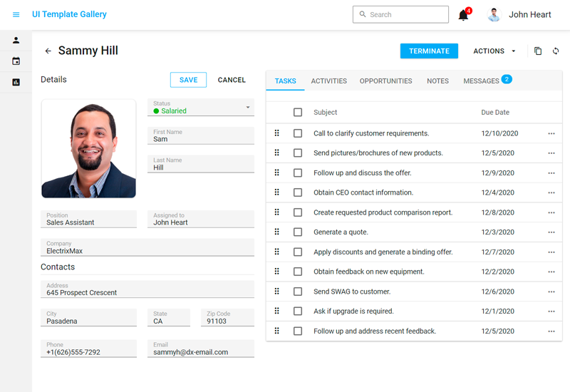Open the contacts person icon in sidebar
The image size is (570, 392).
16,41
